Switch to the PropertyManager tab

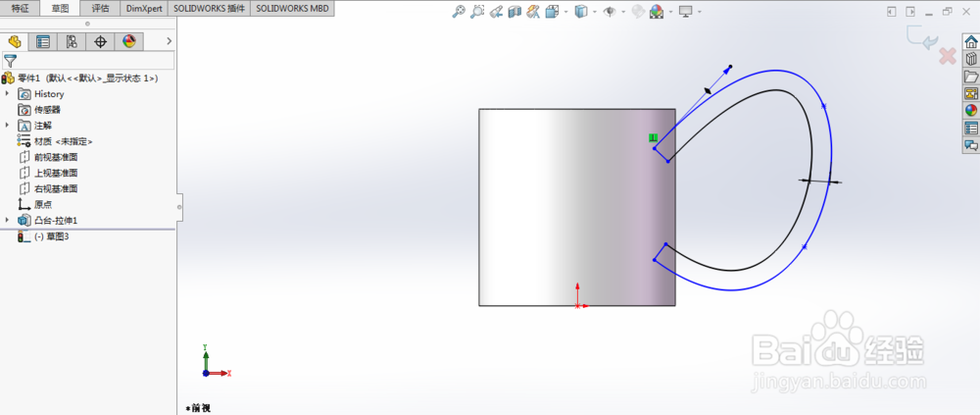[x=43, y=42]
